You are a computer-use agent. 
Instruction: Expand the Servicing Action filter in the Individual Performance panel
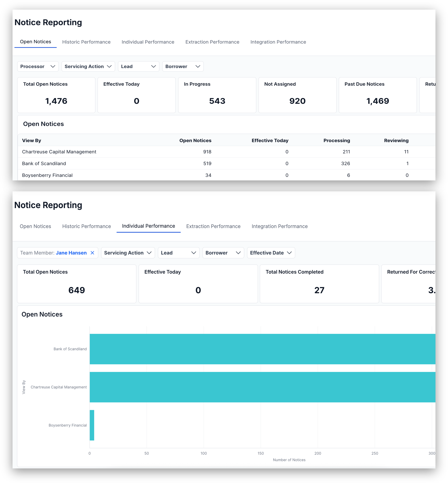coord(128,253)
